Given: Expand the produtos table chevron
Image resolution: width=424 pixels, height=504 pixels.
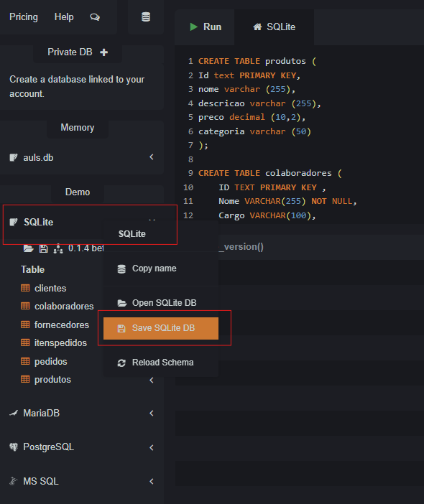Looking at the screenshot, I should (152, 380).
